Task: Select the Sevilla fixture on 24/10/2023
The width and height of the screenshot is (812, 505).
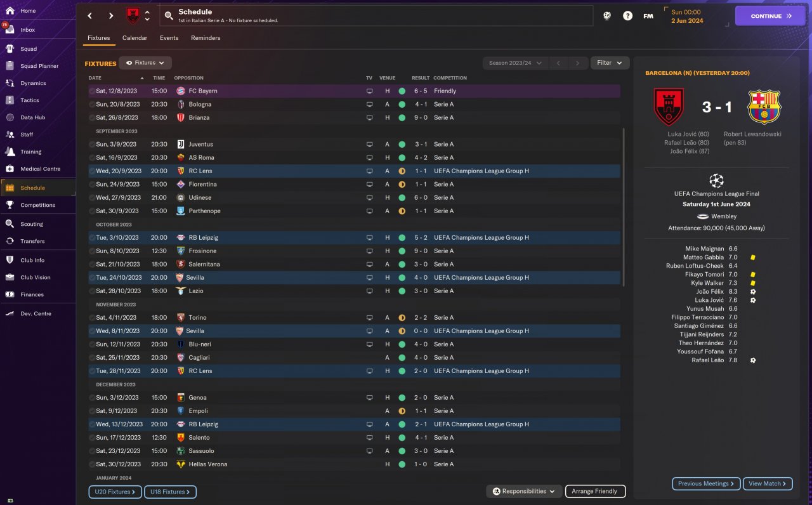Action: click(x=355, y=277)
